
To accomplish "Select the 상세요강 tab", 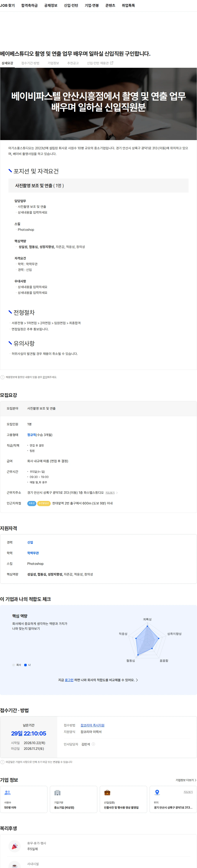I will coord(7,63).
